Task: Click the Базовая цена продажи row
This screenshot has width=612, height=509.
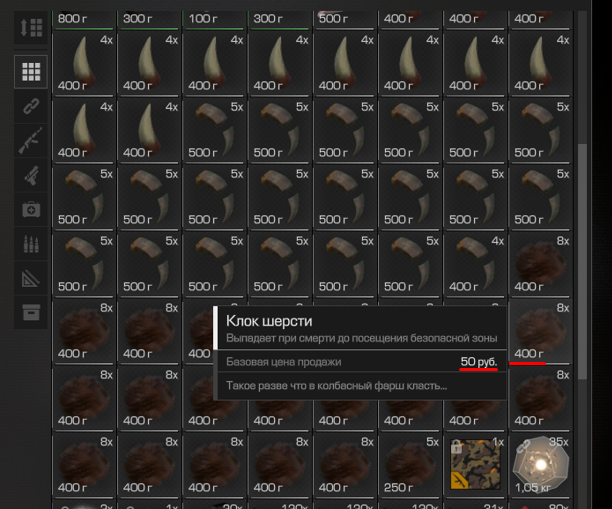Action: (x=361, y=362)
